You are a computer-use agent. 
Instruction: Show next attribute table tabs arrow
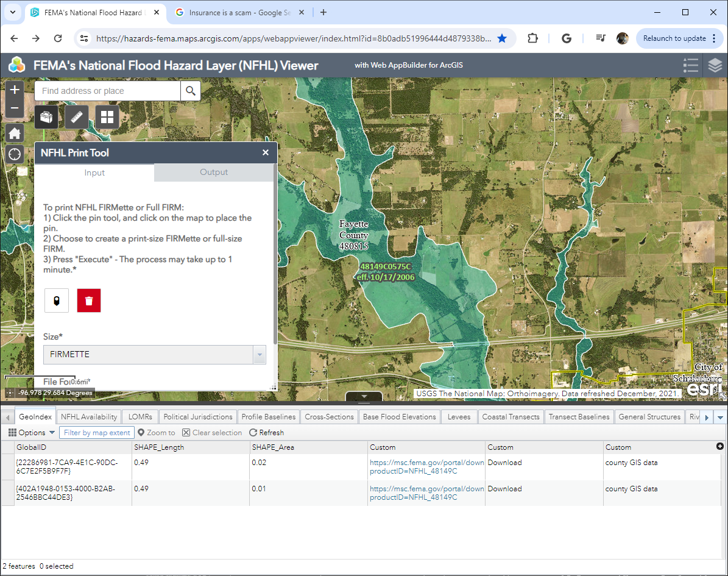click(707, 417)
